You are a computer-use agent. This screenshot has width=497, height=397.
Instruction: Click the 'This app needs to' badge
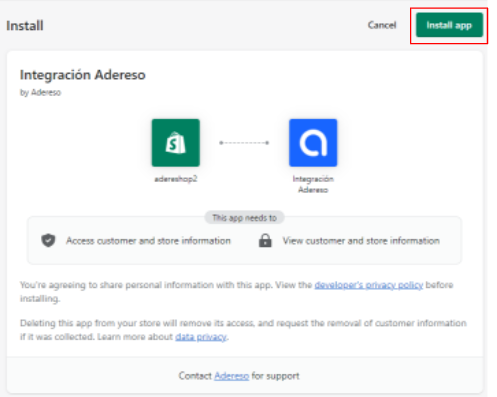pyautogui.click(x=244, y=218)
